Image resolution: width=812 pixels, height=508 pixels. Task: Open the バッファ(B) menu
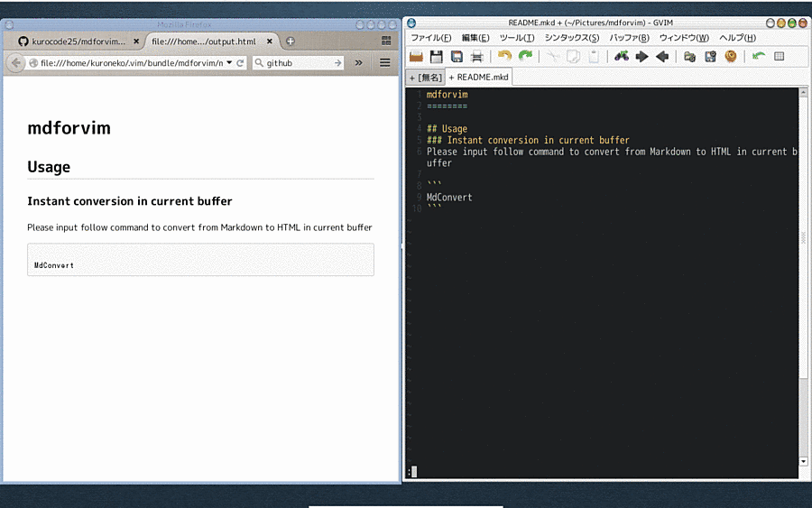(629, 38)
